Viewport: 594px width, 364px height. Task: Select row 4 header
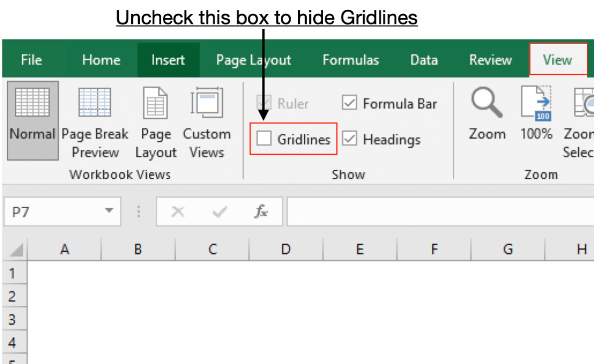pyautogui.click(x=15, y=342)
